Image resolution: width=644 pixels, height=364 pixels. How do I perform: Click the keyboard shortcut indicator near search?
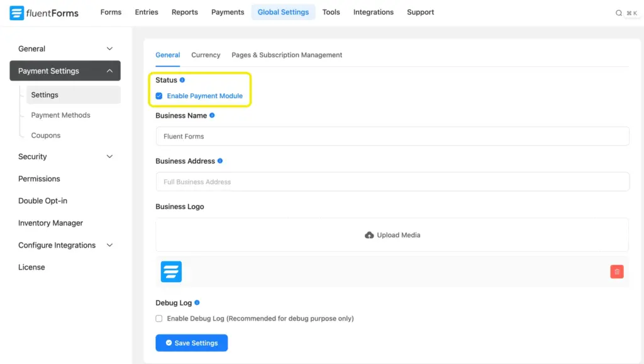pos(632,12)
